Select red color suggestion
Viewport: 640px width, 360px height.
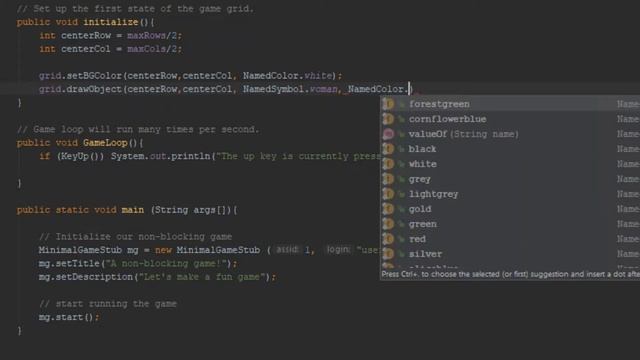point(510,239)
